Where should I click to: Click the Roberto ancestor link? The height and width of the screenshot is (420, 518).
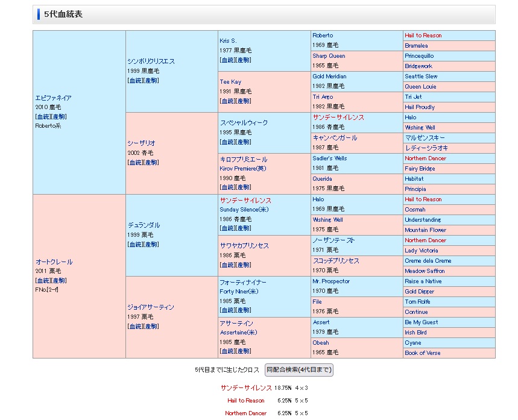pyautogui.click(x=323, y=36)
